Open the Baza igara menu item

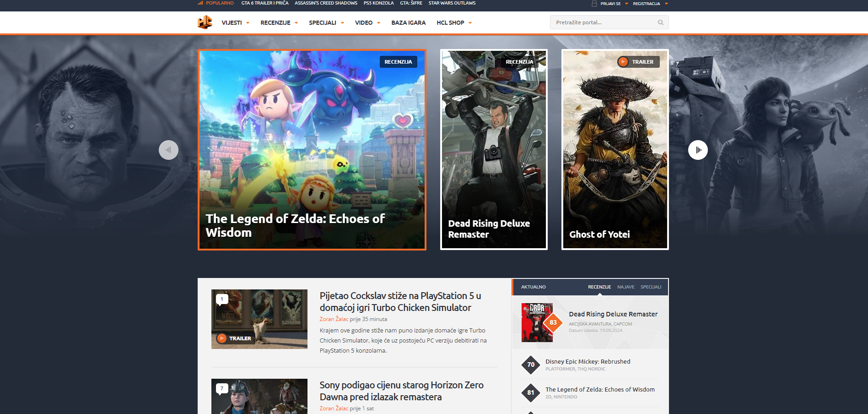pos(408,23)
